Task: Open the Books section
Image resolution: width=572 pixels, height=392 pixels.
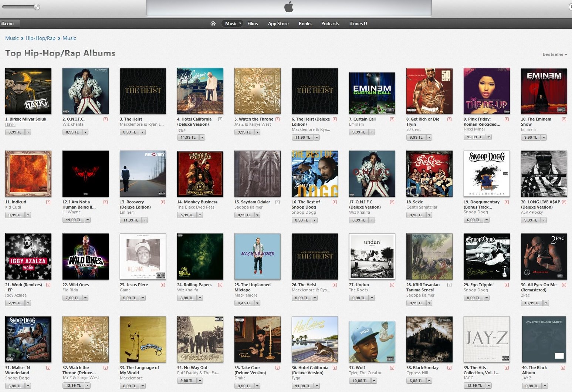Action: 305,23
